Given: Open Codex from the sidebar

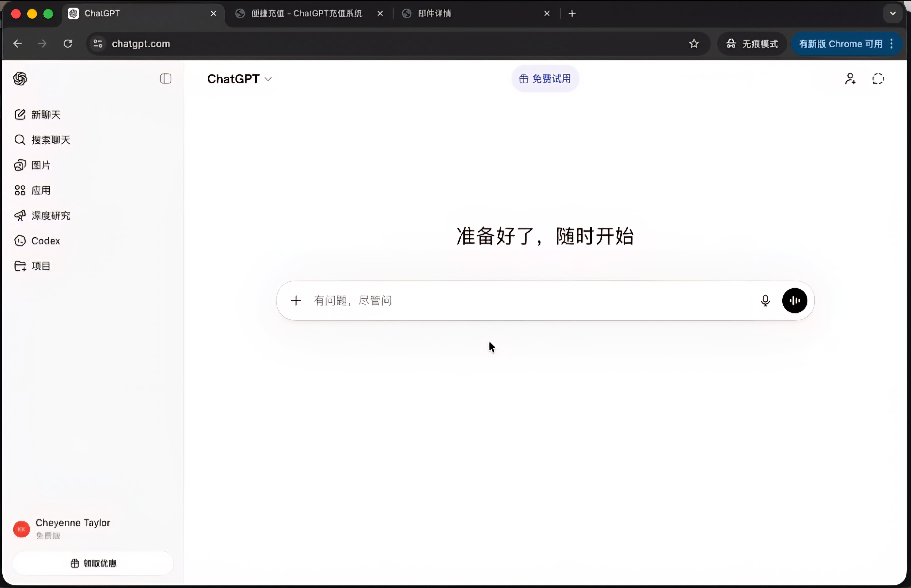Looking at the screenshot, I should tap(46, 241).
